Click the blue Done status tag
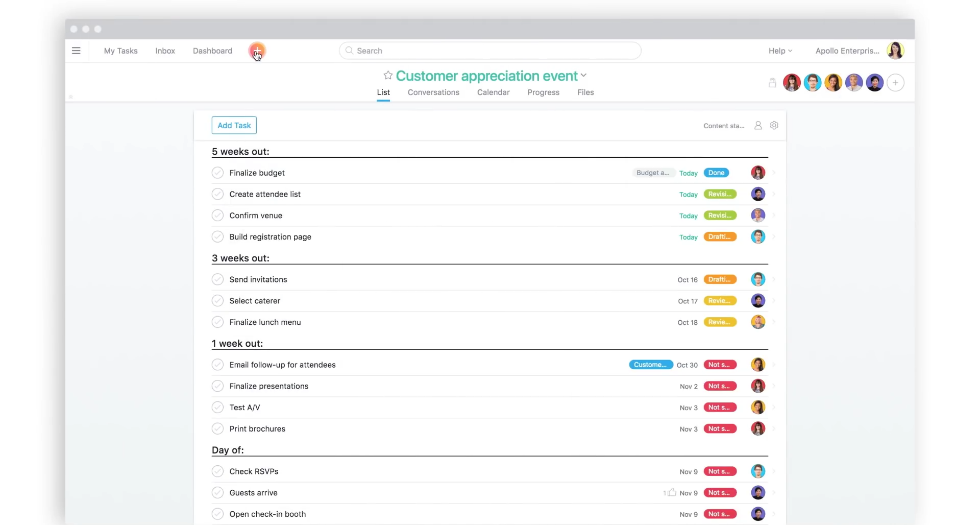The width and height of the screenshot is (980, 525). point(716,173)
